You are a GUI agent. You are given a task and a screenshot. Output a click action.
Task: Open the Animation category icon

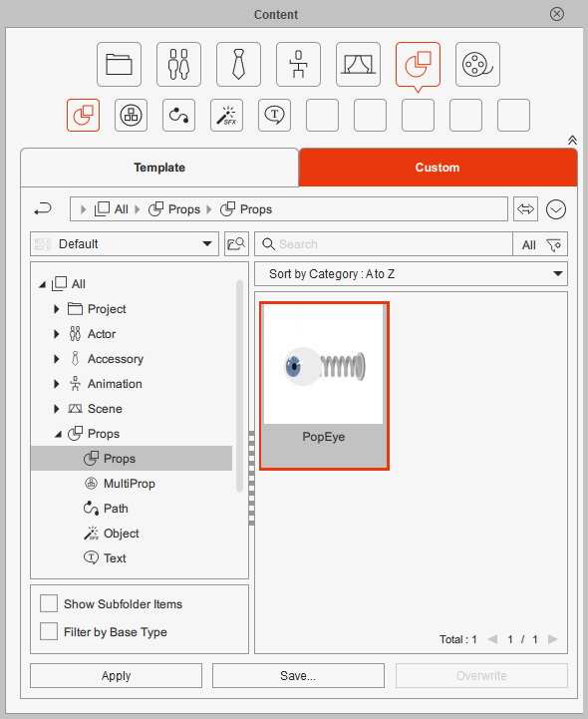click(x=298, y=64)
